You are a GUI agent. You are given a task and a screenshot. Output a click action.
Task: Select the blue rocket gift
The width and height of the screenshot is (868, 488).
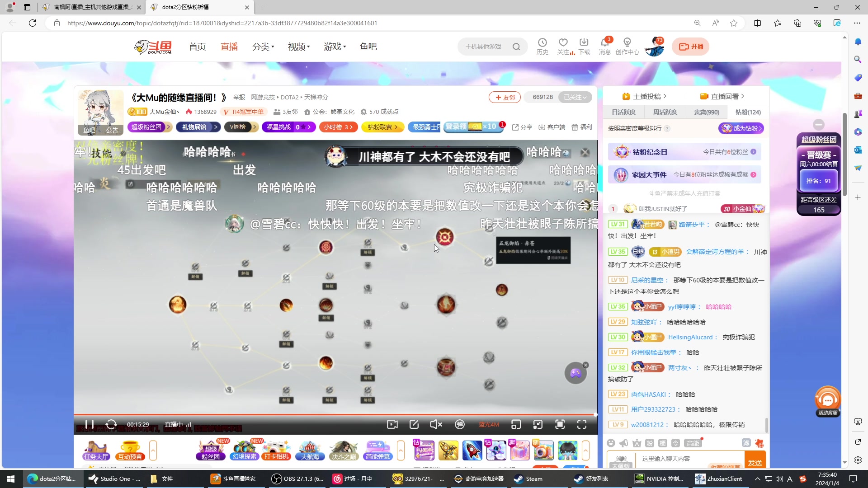tap(472, 450)
